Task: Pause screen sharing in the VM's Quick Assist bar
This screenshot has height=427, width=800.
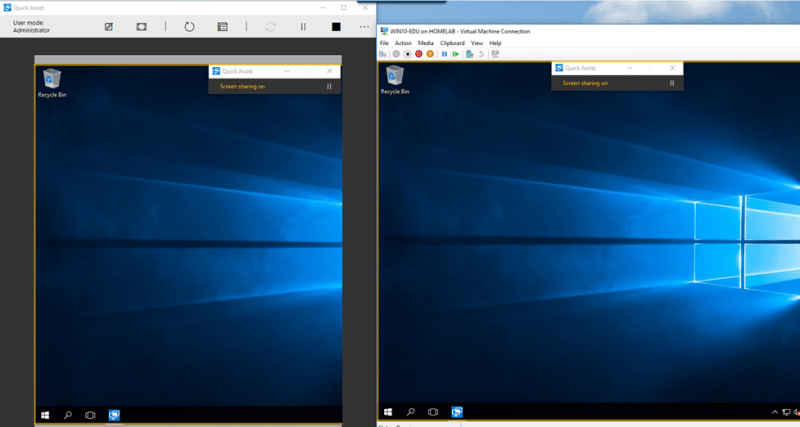Action: (671, 84)
